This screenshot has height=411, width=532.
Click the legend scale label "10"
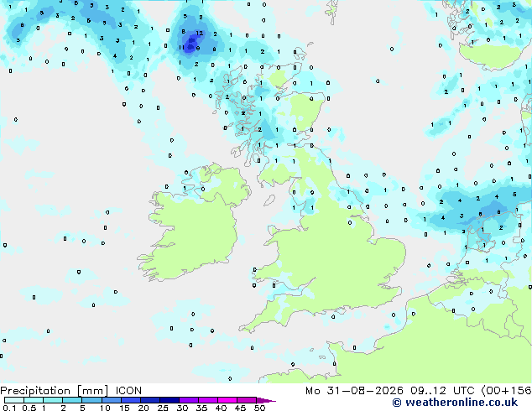[x=105, y=408]
